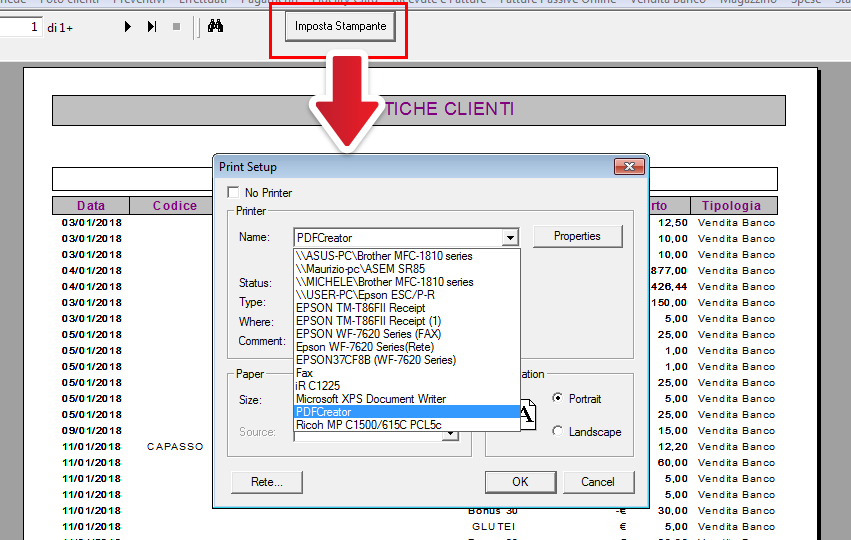Click the 09/01/2018 date cell
This screenshot has width=851, height=540.
click(92, 430)
